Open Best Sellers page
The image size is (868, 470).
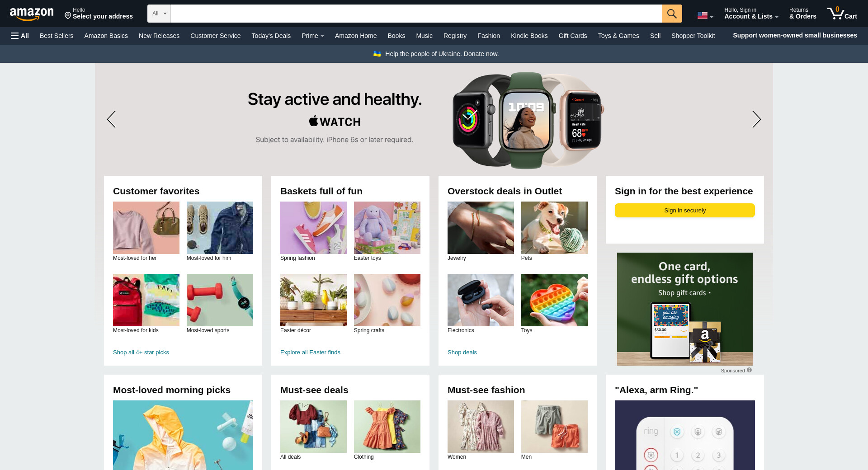tap(57, 36)
